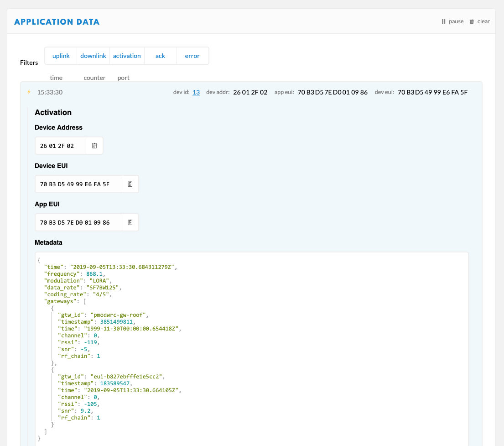Filter by activation messages
504x446 pixels.
point(127,56)
